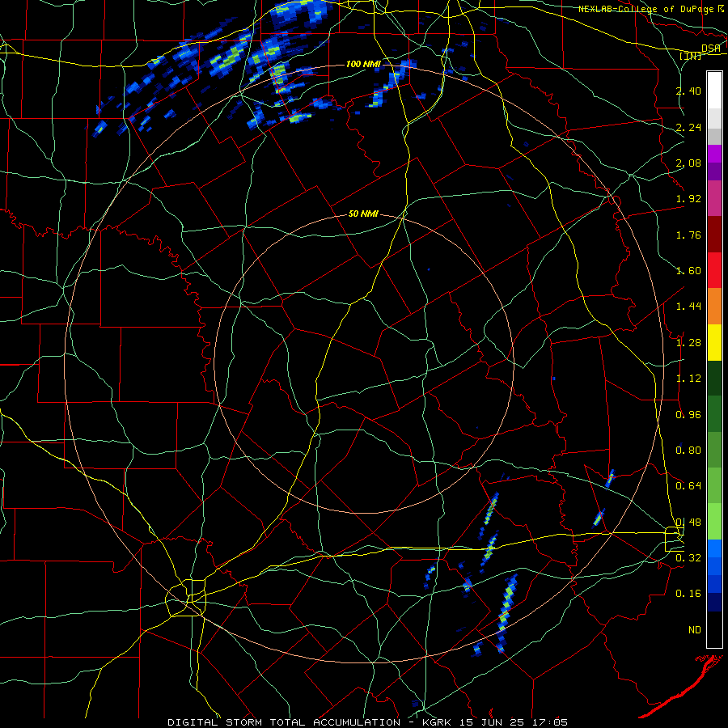Viewport: 728px width, 728px height.
Task: Click the [IN] units label
Action: 691,56
